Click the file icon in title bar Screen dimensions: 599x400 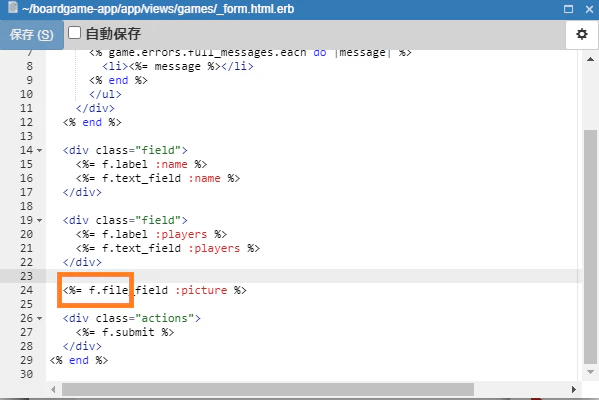[x=13, y=8]
